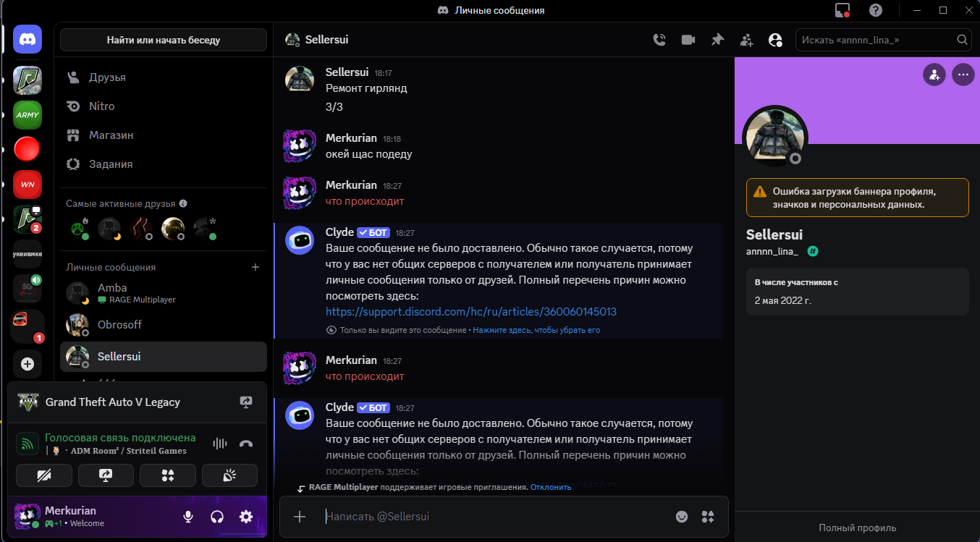This screenshot has height=542, width=980.
Task: Open the Друзья (Friends) page
Action: [x=107, y=77]
